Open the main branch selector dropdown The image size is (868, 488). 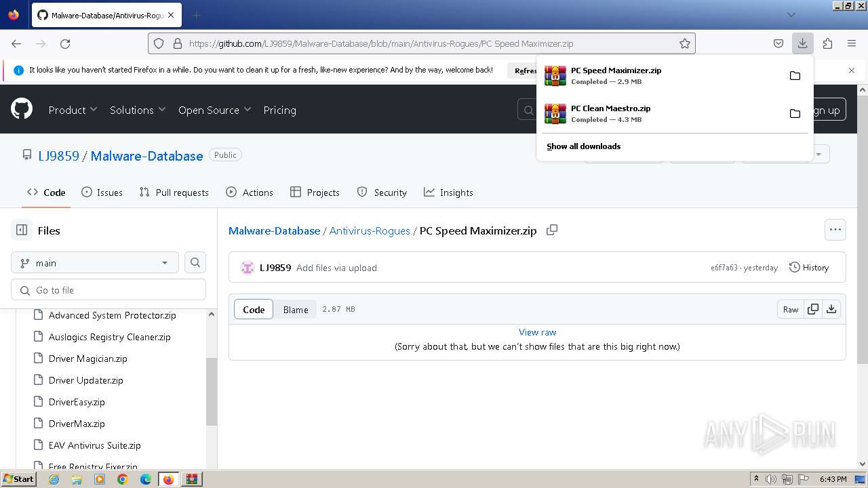coord(95,262)
